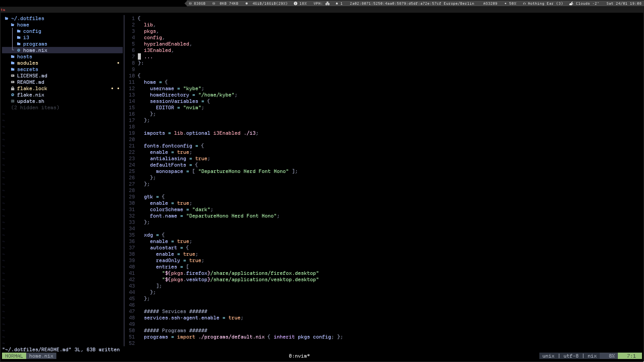This screenshot has height=362, width=644.
Task: Click the disk usage 838GB icon
Action: click(x=190, y=3)
